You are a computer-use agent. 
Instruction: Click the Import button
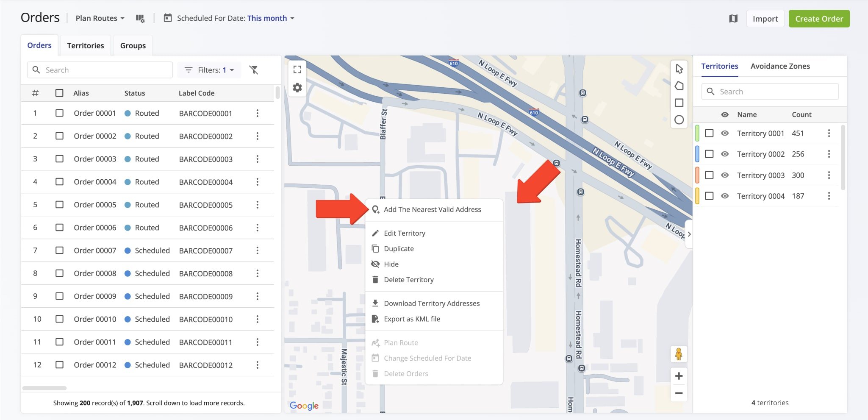tap(765, 19)
